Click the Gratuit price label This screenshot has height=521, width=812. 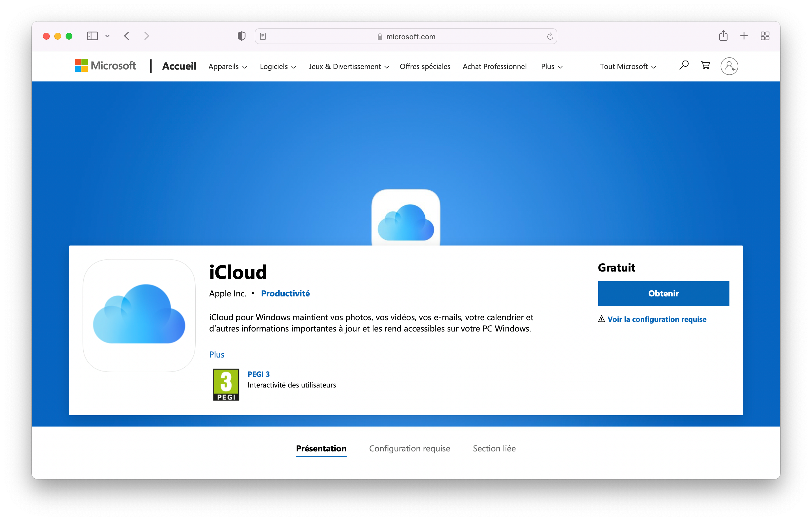(x=617, y=268)
